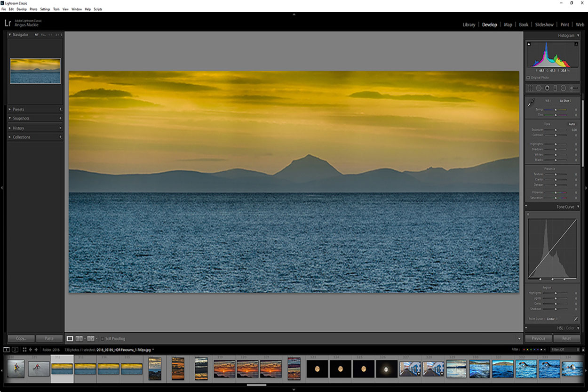Select the Spot Removal tool
The image size is (588, 392).
point(539,88)
